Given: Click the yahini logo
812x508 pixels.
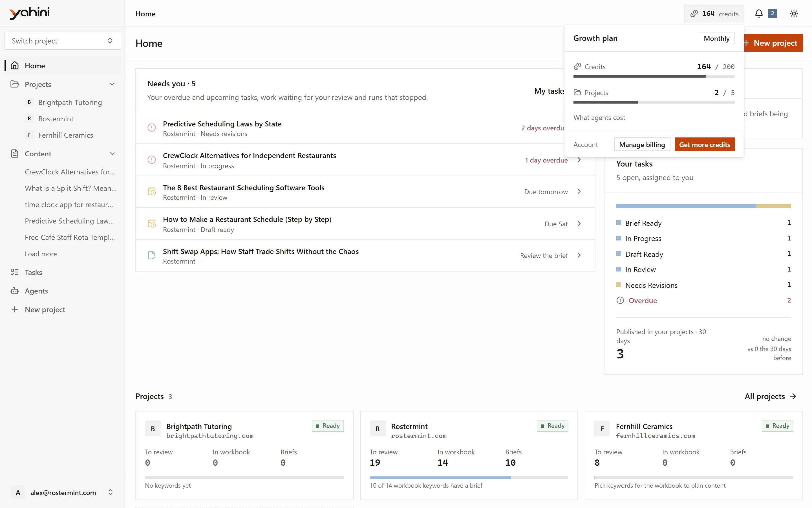Looking at the screenshot, I should click(x=30, y=14).
